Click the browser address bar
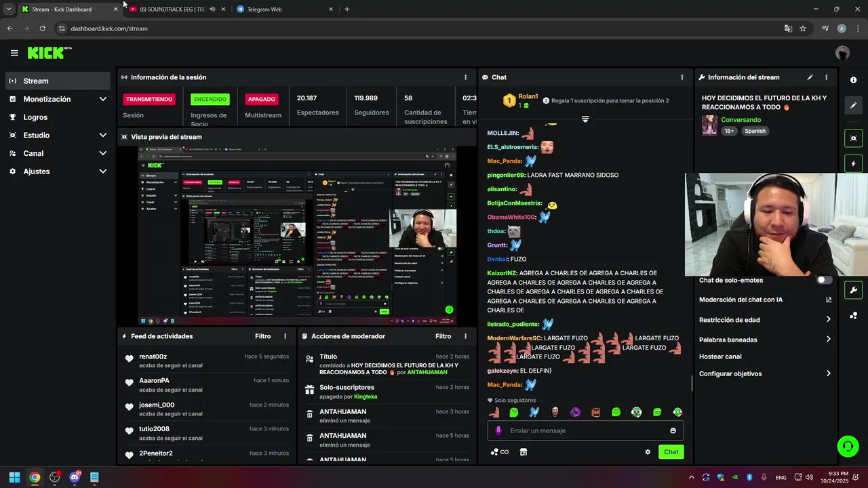868x488 pixels. coord(420,28)
